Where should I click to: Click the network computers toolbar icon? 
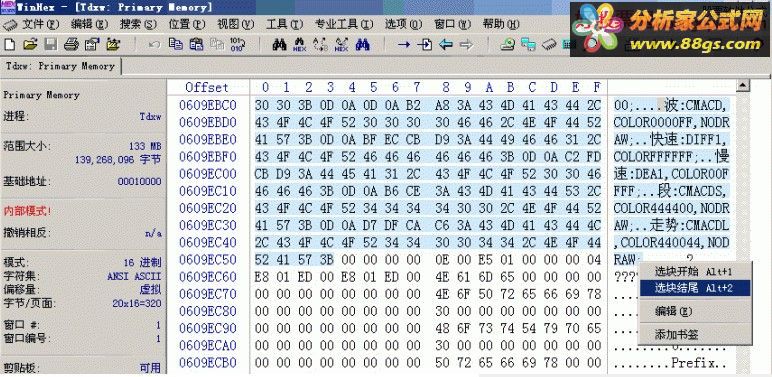click(x=528, y=45)
